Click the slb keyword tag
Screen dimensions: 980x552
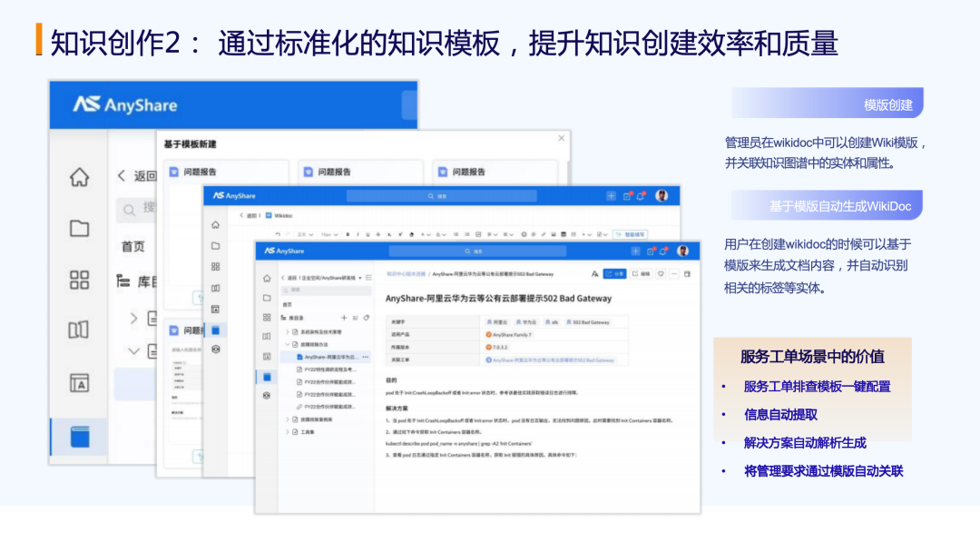552,322
